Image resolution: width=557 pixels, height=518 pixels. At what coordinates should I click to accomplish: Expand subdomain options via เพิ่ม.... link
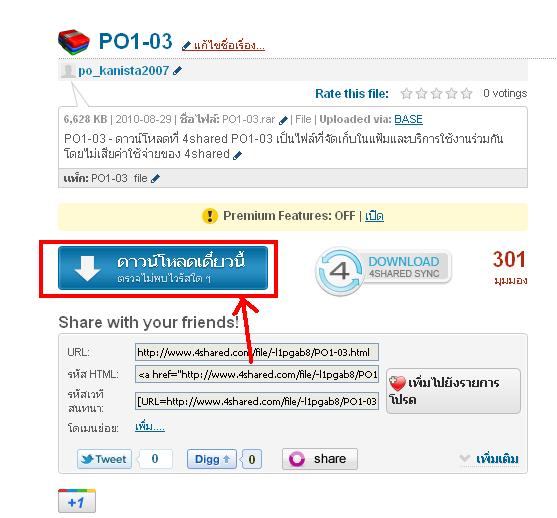point(150,426)
